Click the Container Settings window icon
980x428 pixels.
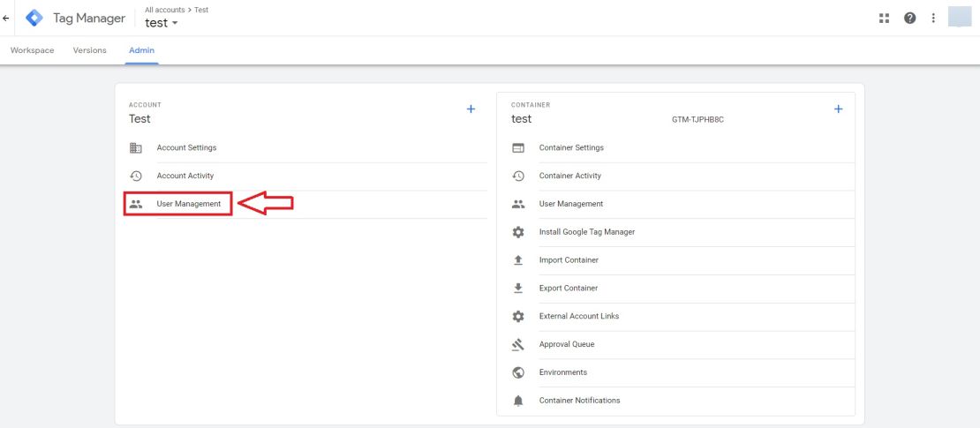518,148
